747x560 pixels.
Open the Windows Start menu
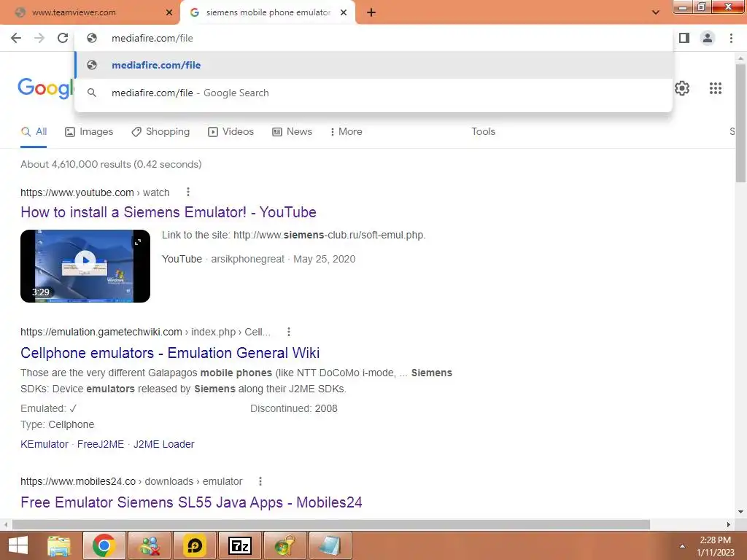click(18, 545)
